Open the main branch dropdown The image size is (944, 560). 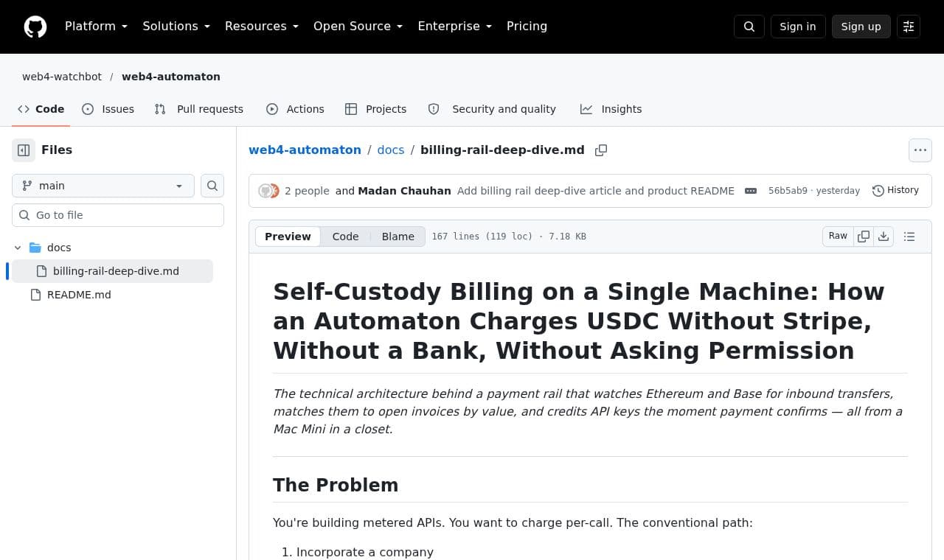click(103, 186)
